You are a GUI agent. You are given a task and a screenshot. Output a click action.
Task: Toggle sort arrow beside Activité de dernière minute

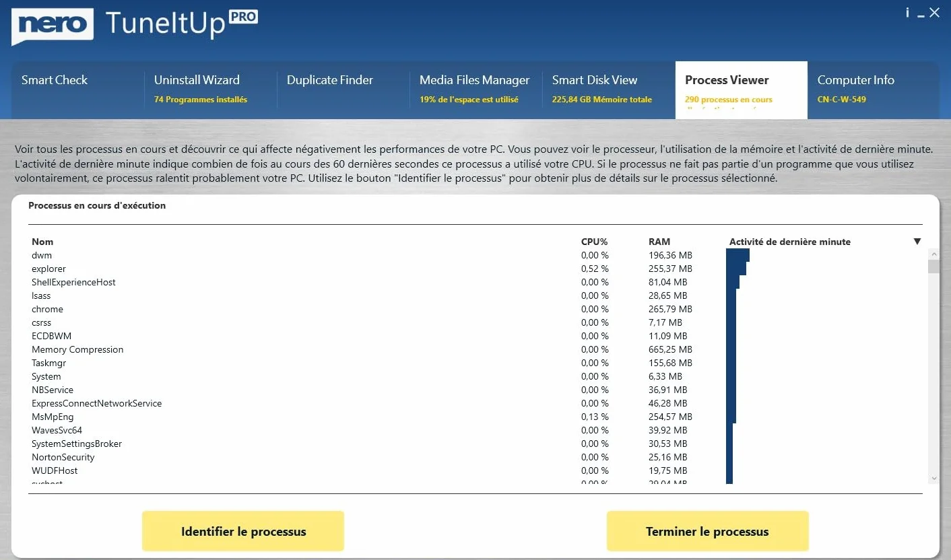tap(917, 242)
